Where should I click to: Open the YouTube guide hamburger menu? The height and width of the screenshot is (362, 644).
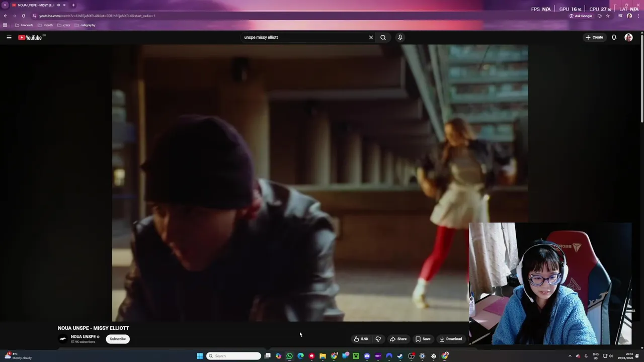[9, 37]
